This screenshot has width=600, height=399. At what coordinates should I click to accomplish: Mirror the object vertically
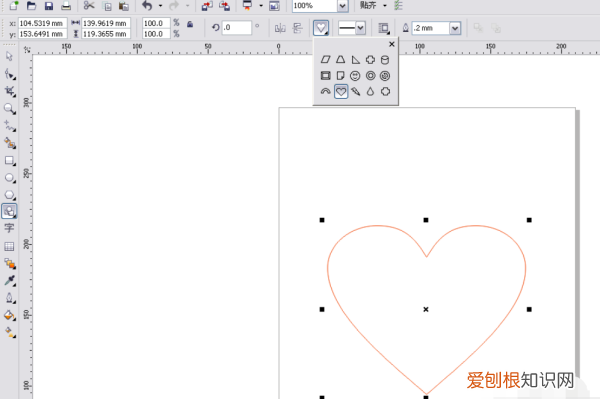(x=297, y=28)
